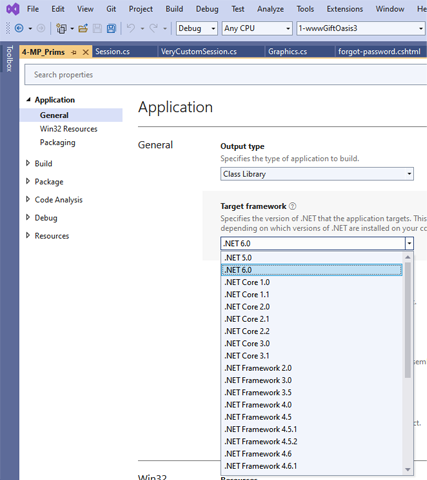Screen dimensions: 427x480
Task: Close the 4-MP_Prims tab
Action: 86,52
